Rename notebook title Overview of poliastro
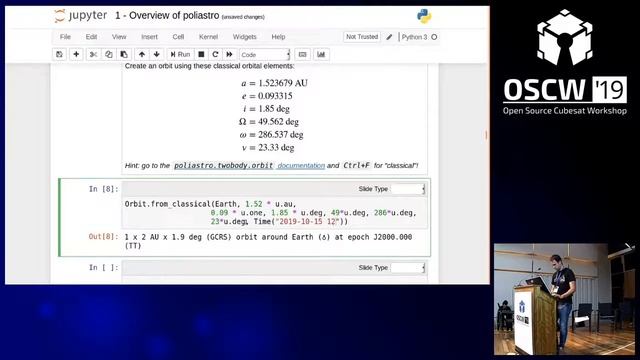The height and width of the screenshot is (360, 640). click(x=167, y=16)
